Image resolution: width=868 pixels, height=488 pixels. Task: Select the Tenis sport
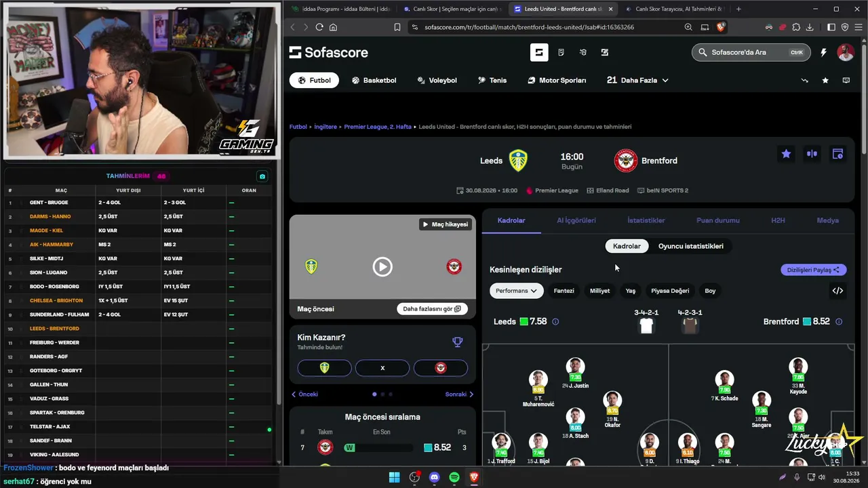point(492,80)
